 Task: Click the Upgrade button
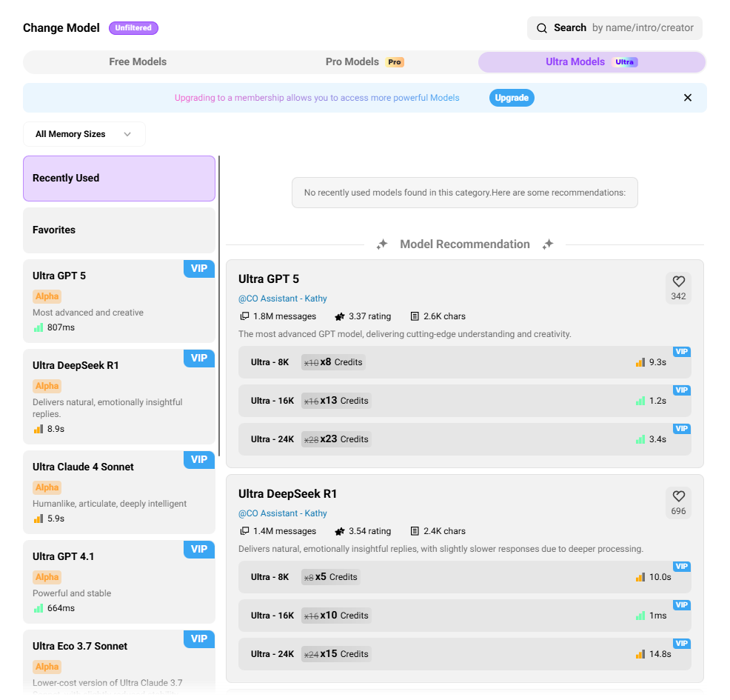click(x=511, y=98)
